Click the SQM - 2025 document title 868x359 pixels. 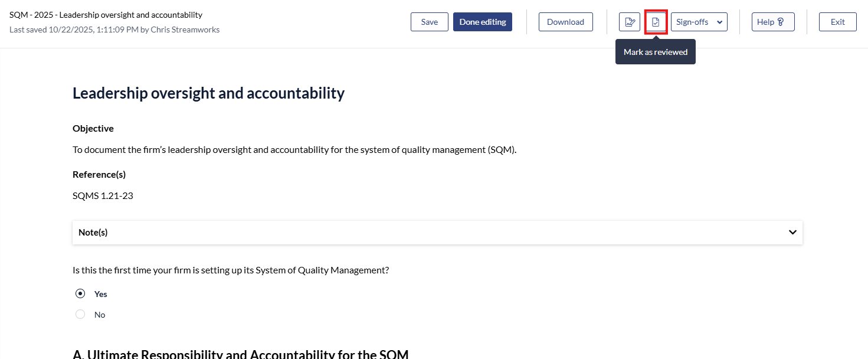tap(106, 15)
